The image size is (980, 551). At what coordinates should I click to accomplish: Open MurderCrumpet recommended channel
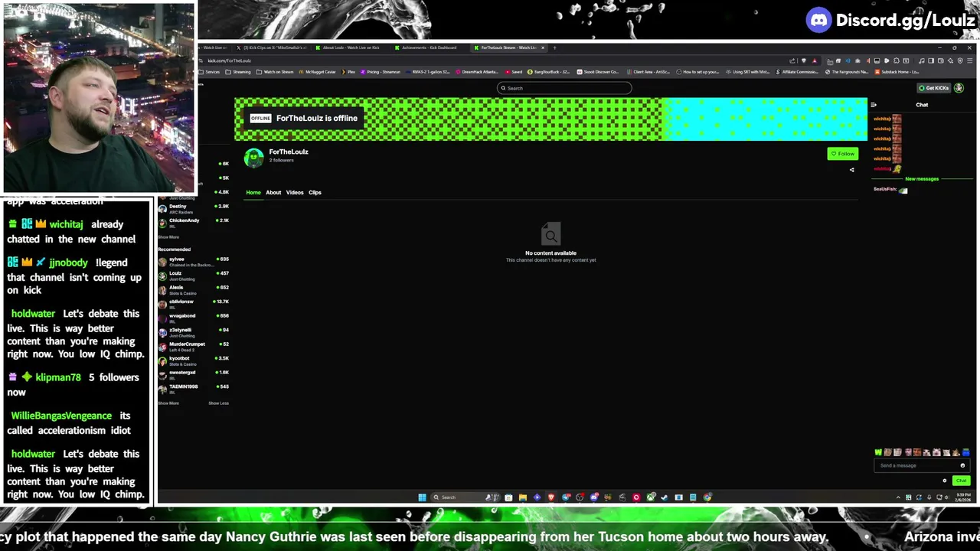(x=193, y=347)
